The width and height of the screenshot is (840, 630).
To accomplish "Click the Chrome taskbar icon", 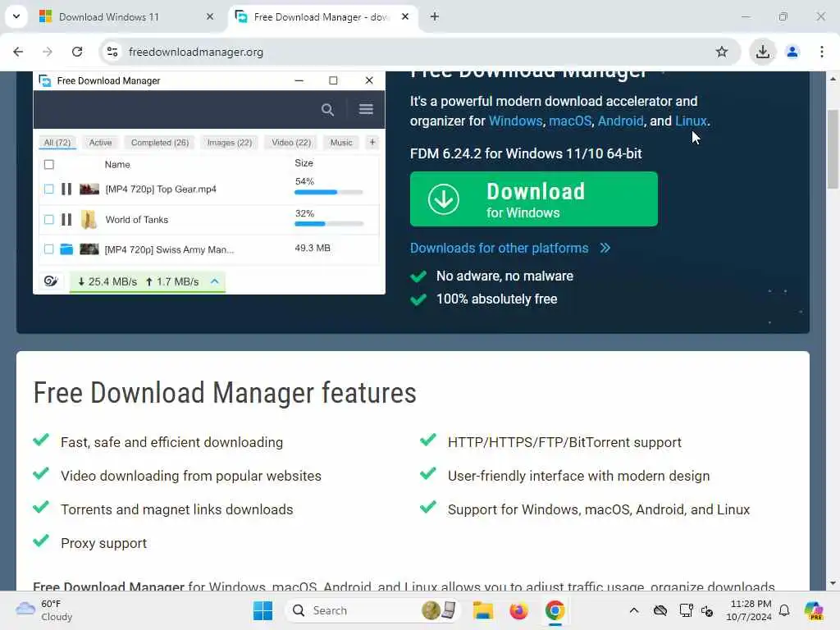I will click(x=555, y=610).
